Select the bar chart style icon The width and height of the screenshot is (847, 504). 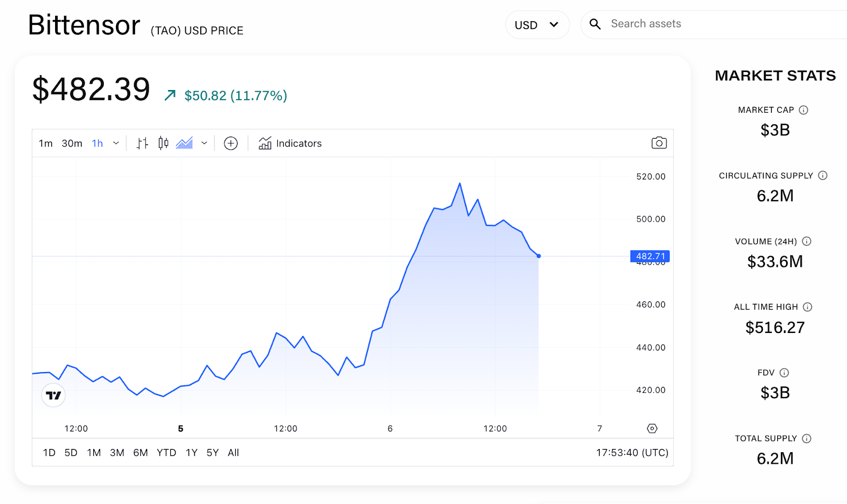tap(142, 143)
